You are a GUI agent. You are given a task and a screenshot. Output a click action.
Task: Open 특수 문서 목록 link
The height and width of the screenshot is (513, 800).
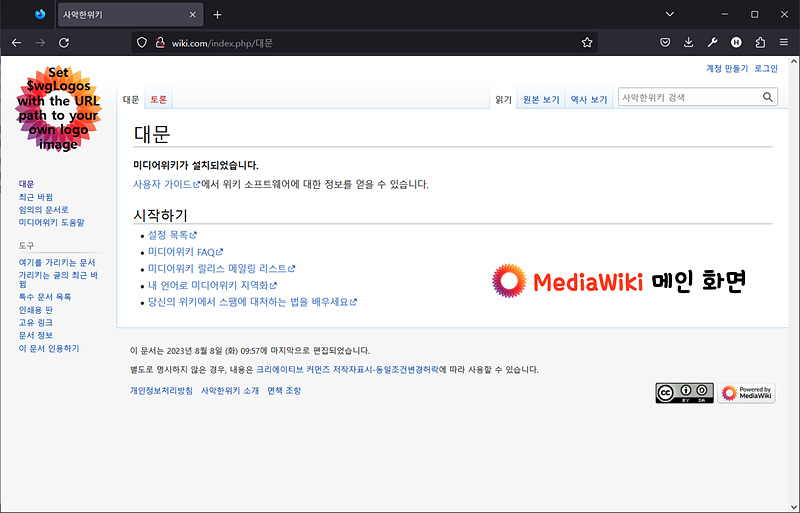coord(45,297)
